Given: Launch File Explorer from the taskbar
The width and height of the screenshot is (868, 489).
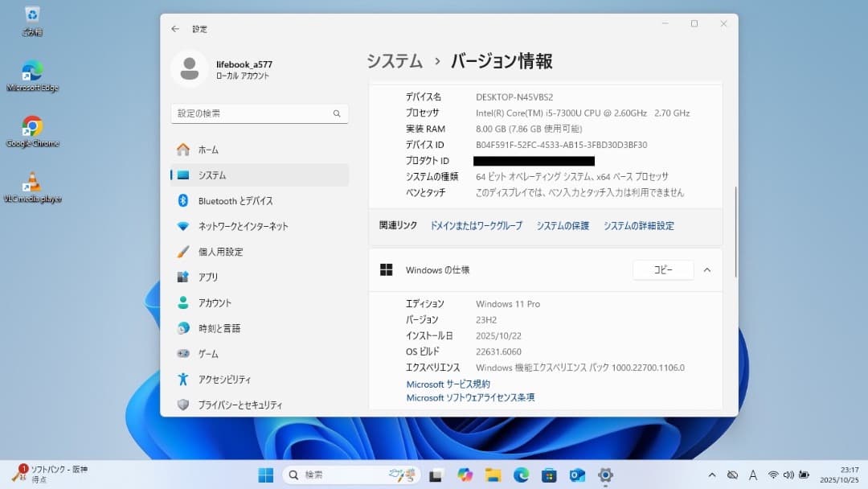Looking at the screenshot, I should tap(493, 475).
